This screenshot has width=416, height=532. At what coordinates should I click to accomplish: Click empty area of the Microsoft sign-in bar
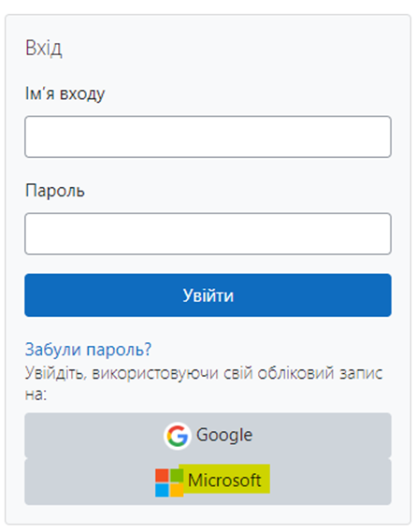(x=329, y=482)
